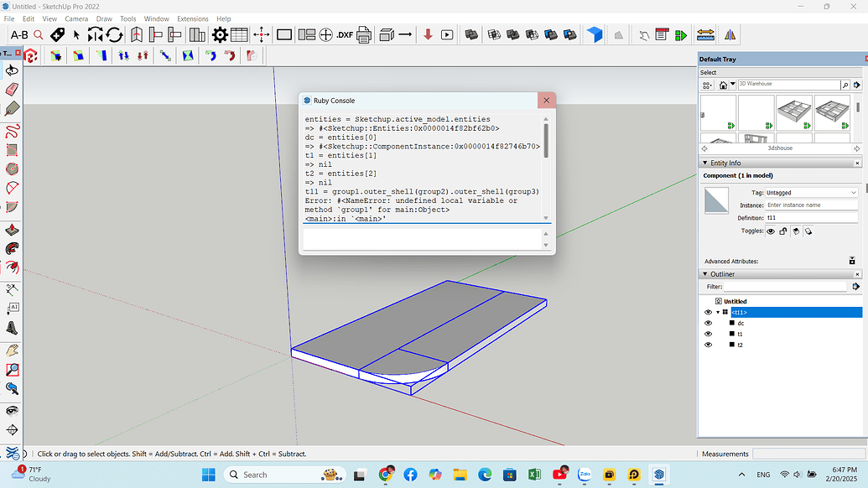Image resolution: width=868 pixels, height=488 pixels.
Task: Hide the dc component in Outliner
Action: pos(707,323)
